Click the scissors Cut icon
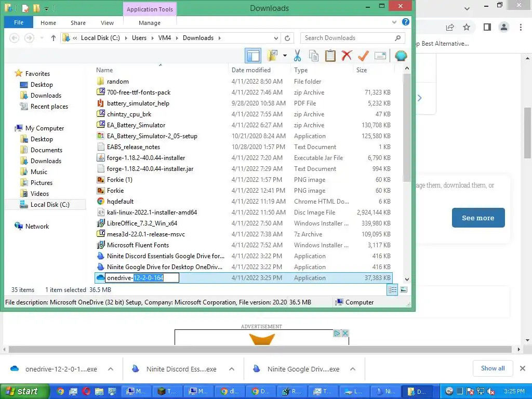Viewport: 532px width, 399px height. [x=298, y=56]
